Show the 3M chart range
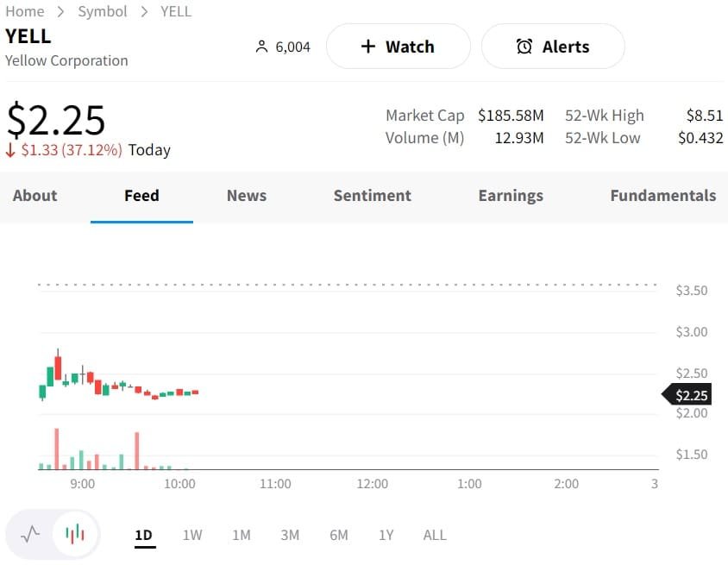This screenshot has width=728, height=565. click(x=290, y=535)
